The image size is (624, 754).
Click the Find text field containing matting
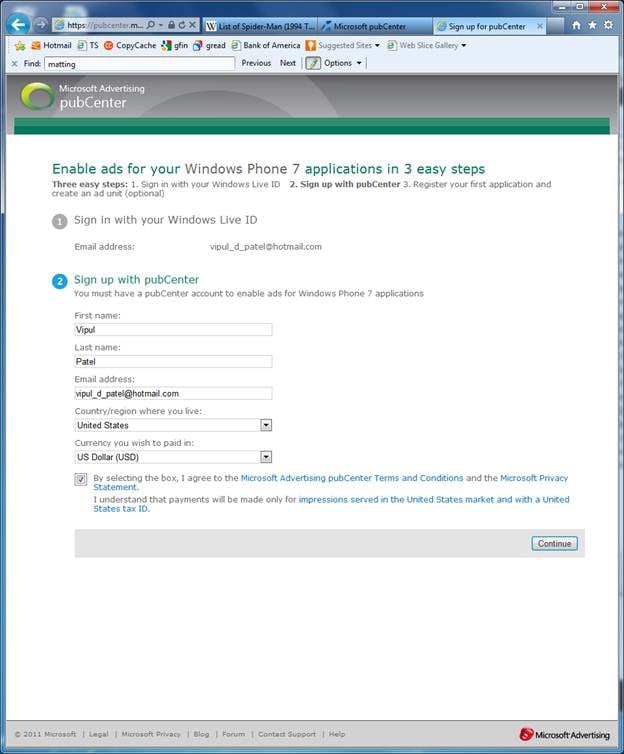tap(139, 64)
